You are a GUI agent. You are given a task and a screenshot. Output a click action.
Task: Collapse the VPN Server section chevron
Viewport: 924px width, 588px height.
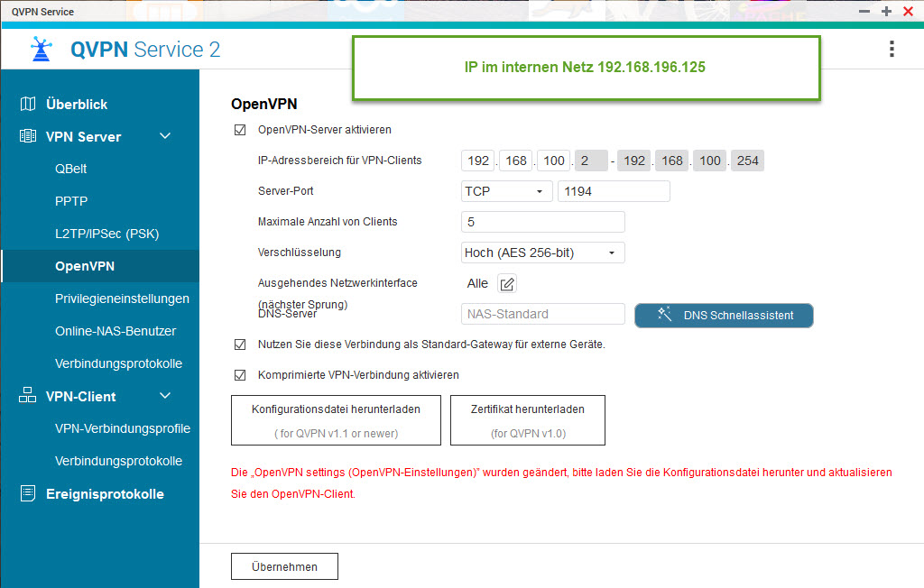(164, 136)
